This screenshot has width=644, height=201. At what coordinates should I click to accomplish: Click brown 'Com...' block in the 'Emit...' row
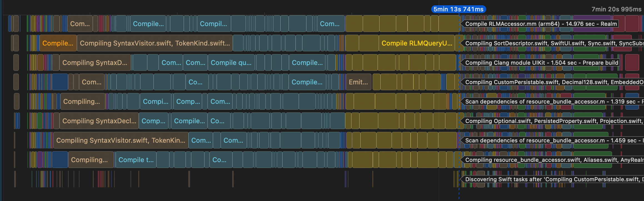[x=92, y=82]
